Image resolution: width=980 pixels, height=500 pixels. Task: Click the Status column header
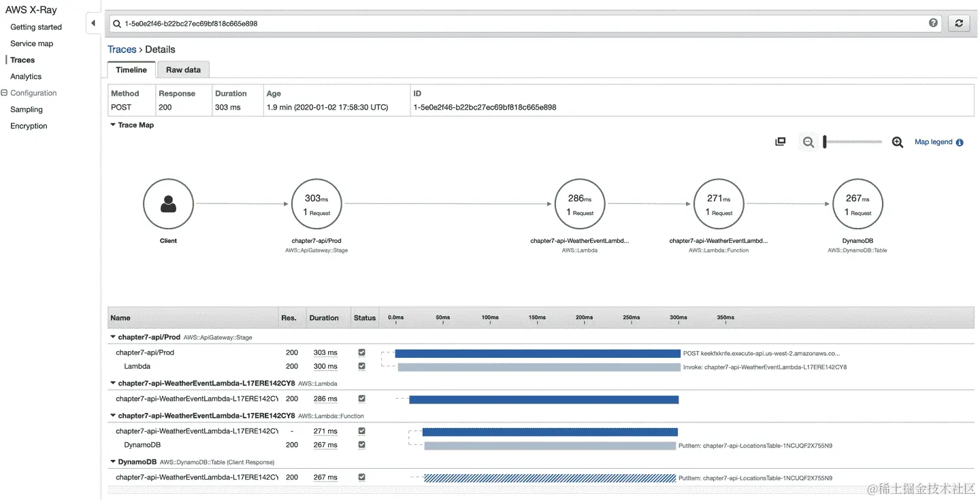point(365,318)
